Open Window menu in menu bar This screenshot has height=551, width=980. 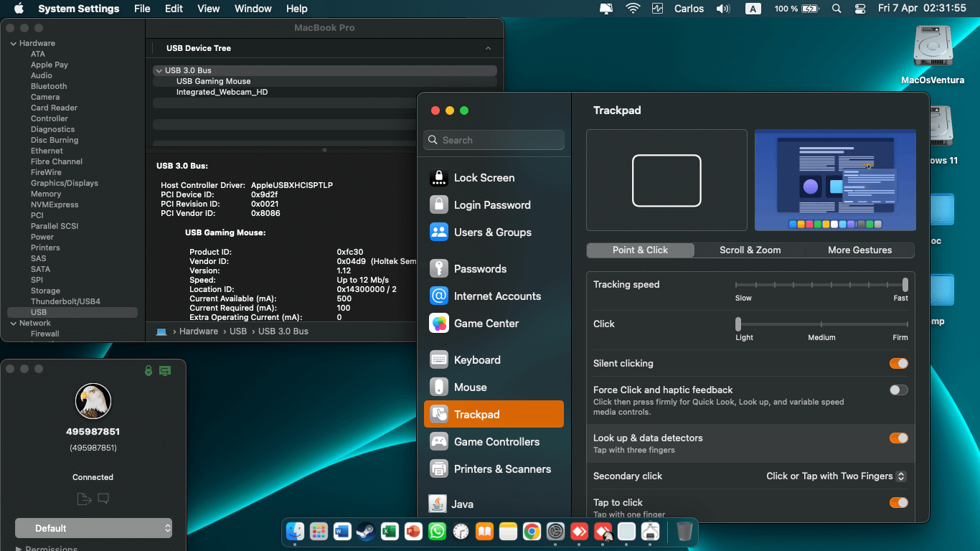click(253, 9)
